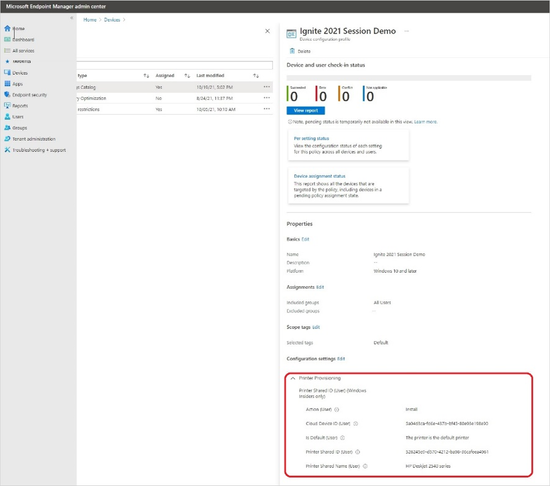Edit the Assignments section
This screenshot has height=486, width=550.
320,287
